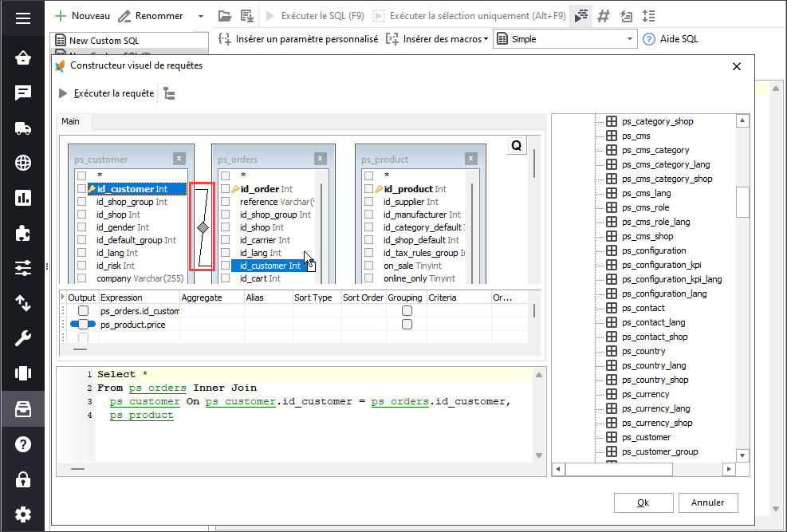787x532 pixels.
Task: Open the shipping truck sidebar icon
Action: click(x=23, y=128)
